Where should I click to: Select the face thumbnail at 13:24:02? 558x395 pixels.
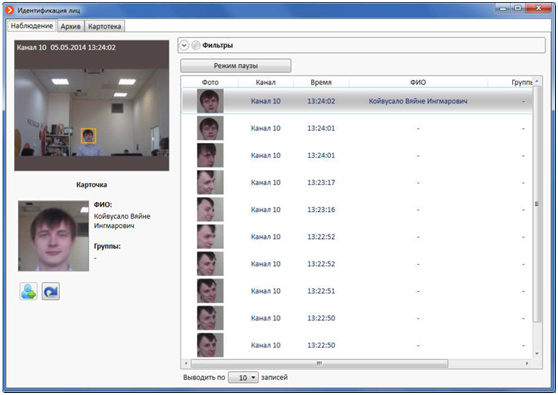click(210, 101)
